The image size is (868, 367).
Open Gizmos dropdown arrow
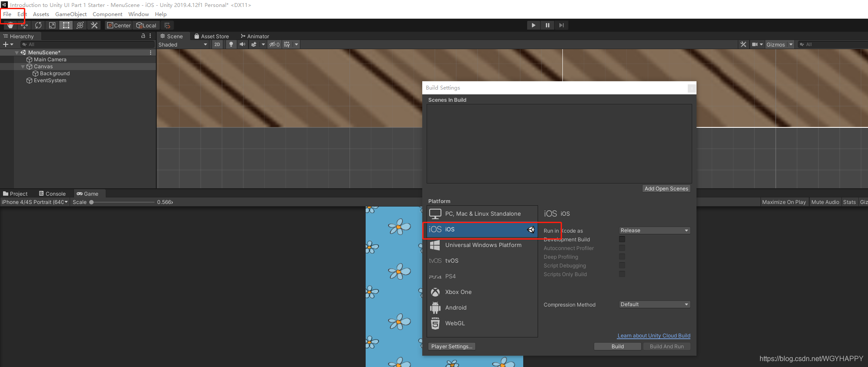click(x=791, y=44)
